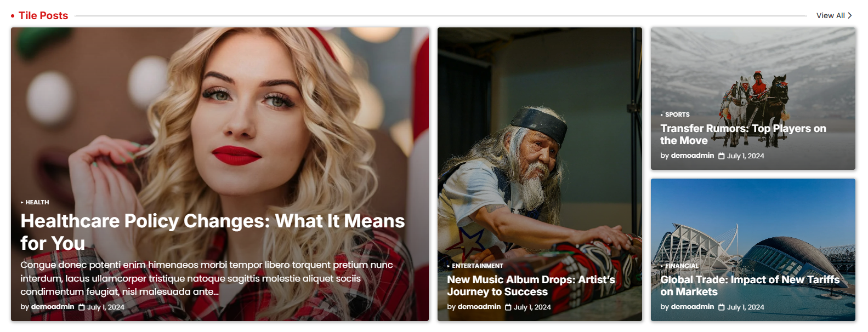868x332 pixels.
Task: Open the Transfer Rumors headline
Action: point(743,134)
